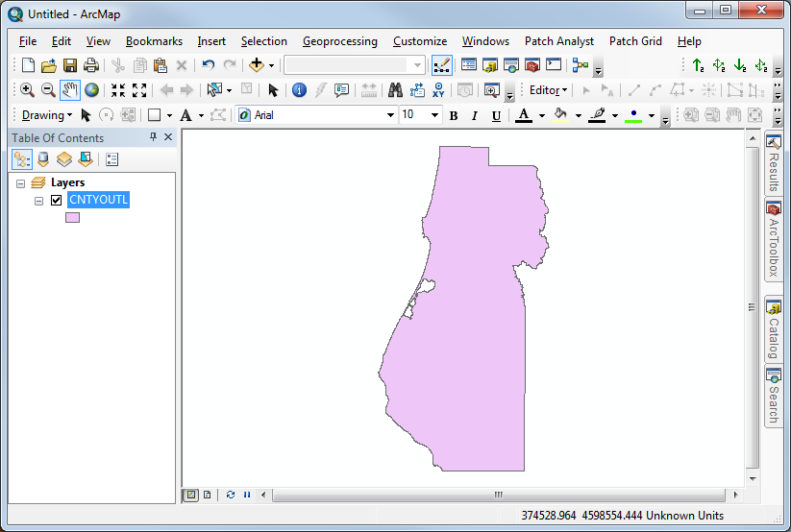The height and width of the screenshot is (532, 791).
Task: Click the CNTYOUTL pink symbol swatch
Action: (x=72, y=217)
